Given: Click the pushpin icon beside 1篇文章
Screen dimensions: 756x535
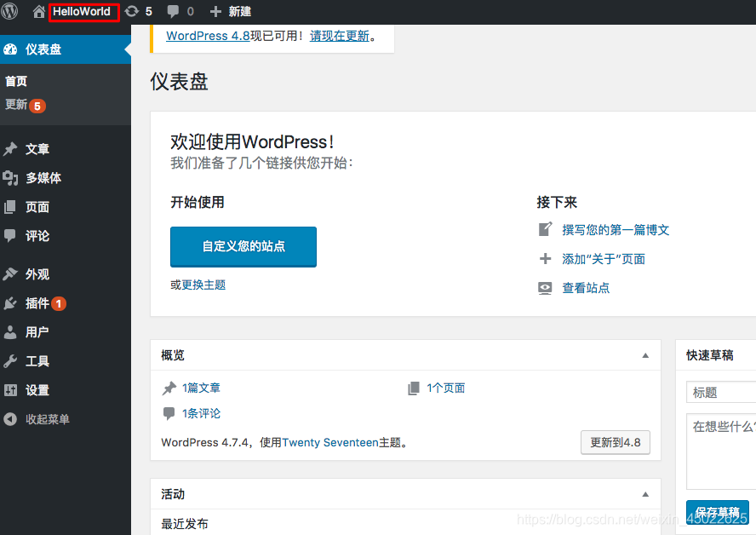Looking at the screenshot, I should [169, 388].
